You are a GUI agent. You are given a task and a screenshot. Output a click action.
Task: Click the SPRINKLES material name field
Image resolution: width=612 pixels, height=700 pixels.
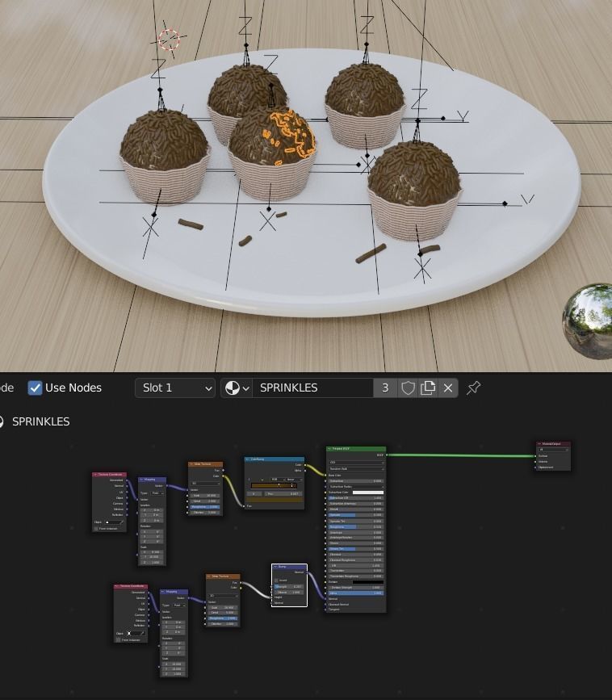tap(313, 388)
